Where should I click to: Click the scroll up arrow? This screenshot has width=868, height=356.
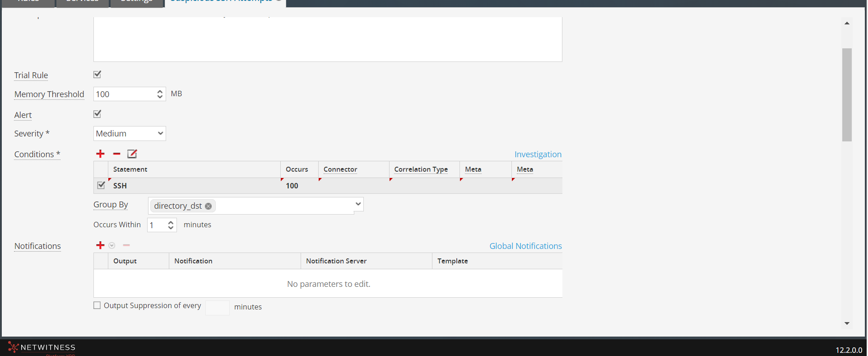point(847,23)
